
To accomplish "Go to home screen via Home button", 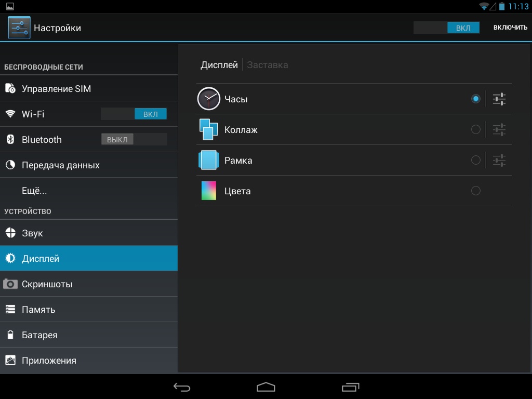I will (265, 387).
